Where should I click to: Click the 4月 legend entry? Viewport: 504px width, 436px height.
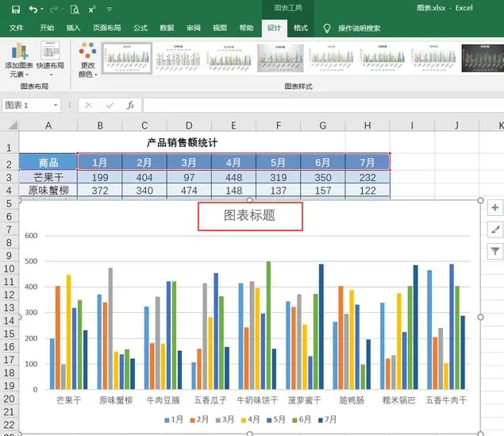pos(250,419)
